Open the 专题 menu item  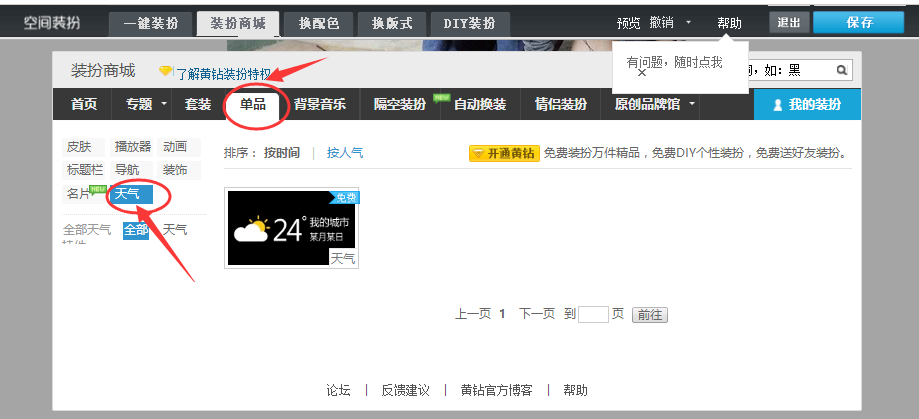[139, 104]
